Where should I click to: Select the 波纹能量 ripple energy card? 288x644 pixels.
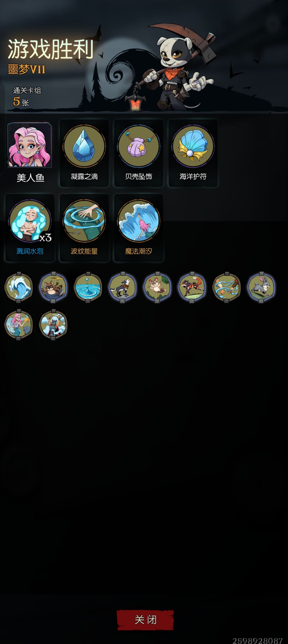tap(84, 228)
